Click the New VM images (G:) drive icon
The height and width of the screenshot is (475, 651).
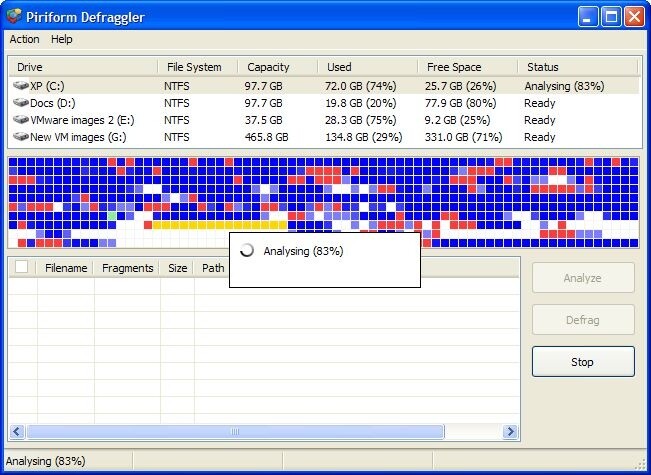(x=21, y=137)
